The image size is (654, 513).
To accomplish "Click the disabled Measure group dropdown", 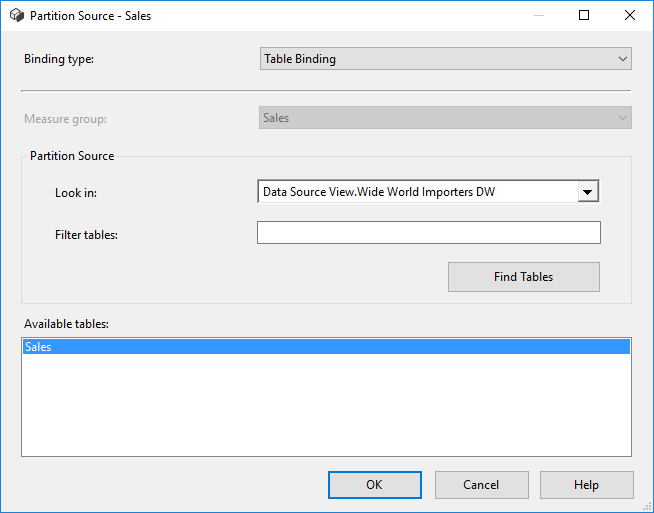I will pos(445,118).
